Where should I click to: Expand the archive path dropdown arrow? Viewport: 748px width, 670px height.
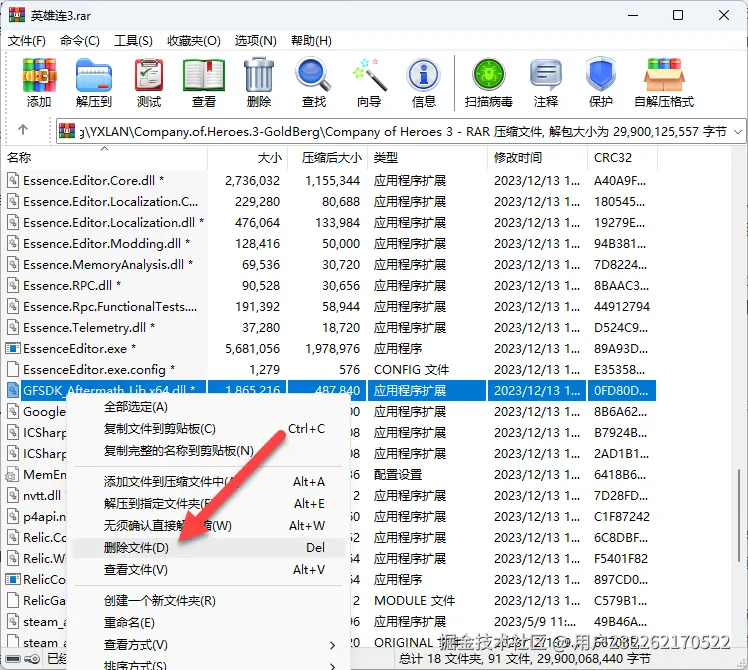[x=738, y=131]
